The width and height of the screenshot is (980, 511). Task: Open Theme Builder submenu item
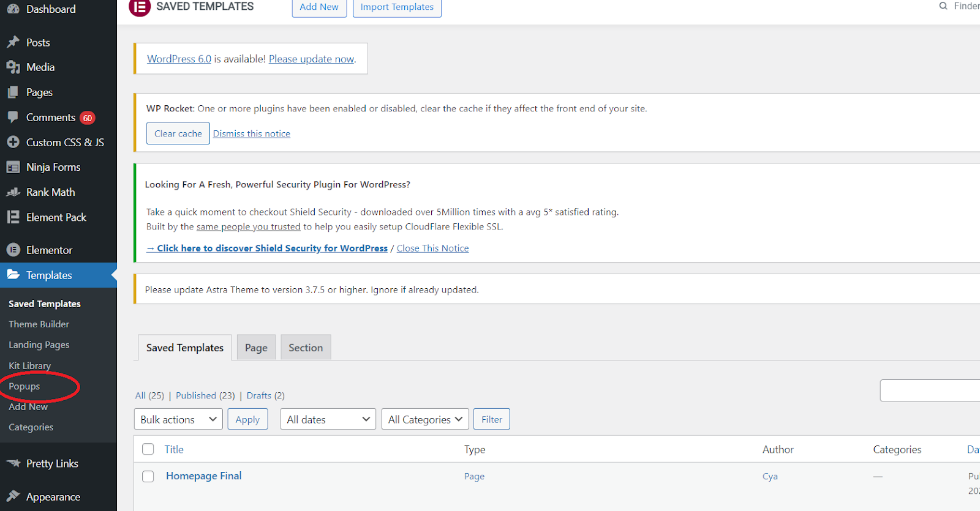[x=39, y=324]
